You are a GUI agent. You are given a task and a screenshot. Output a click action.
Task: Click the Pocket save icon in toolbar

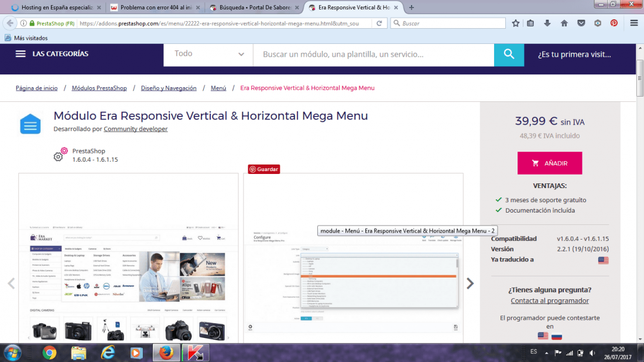(x=581, y=23)
